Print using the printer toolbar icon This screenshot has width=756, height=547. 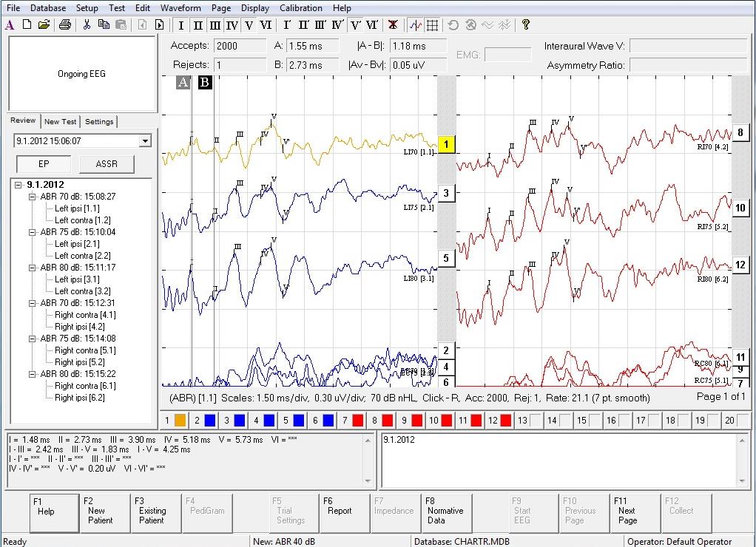[x=65, y=24]
